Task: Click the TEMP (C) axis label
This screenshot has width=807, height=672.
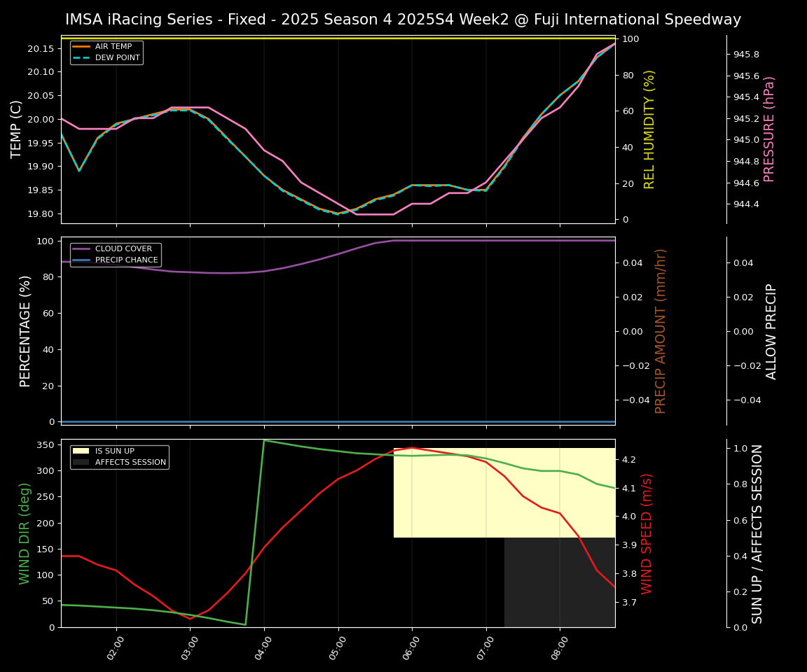Action: [x=17, y=129]
